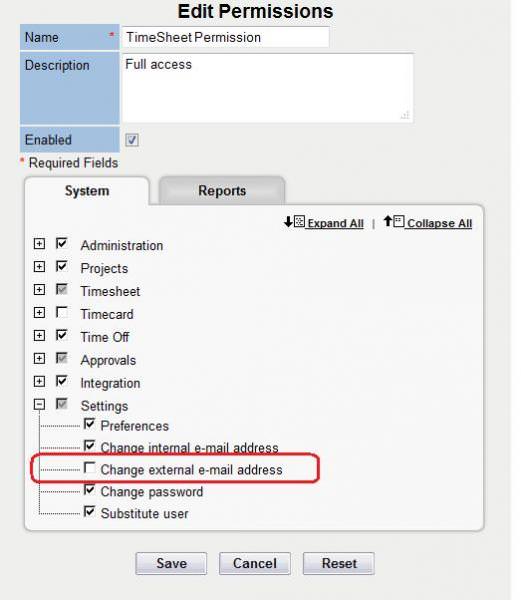521x600 pixels.
Task: Switch to the Reports tab
Action: [x=222, y=191]
